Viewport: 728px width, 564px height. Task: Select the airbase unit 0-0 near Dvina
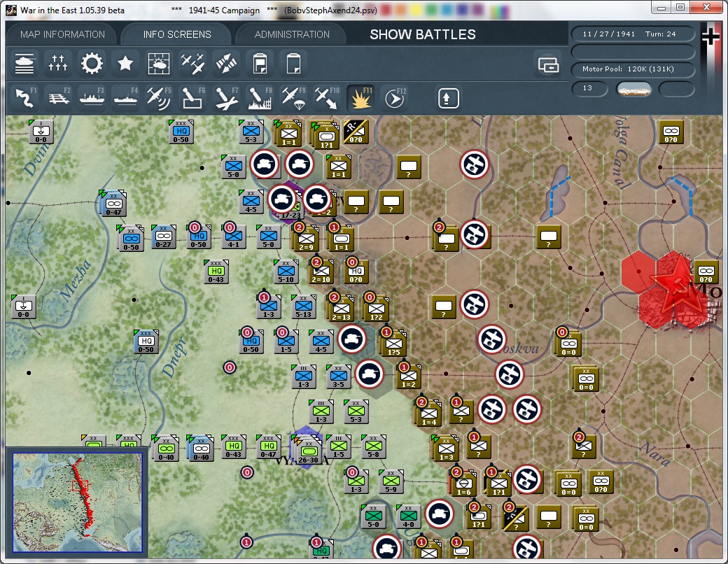41,132
